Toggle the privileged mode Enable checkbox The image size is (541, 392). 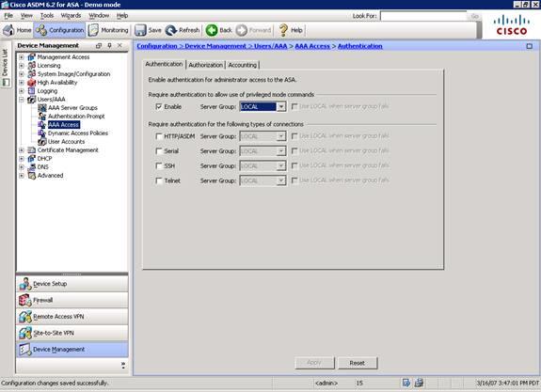point(159,106)
